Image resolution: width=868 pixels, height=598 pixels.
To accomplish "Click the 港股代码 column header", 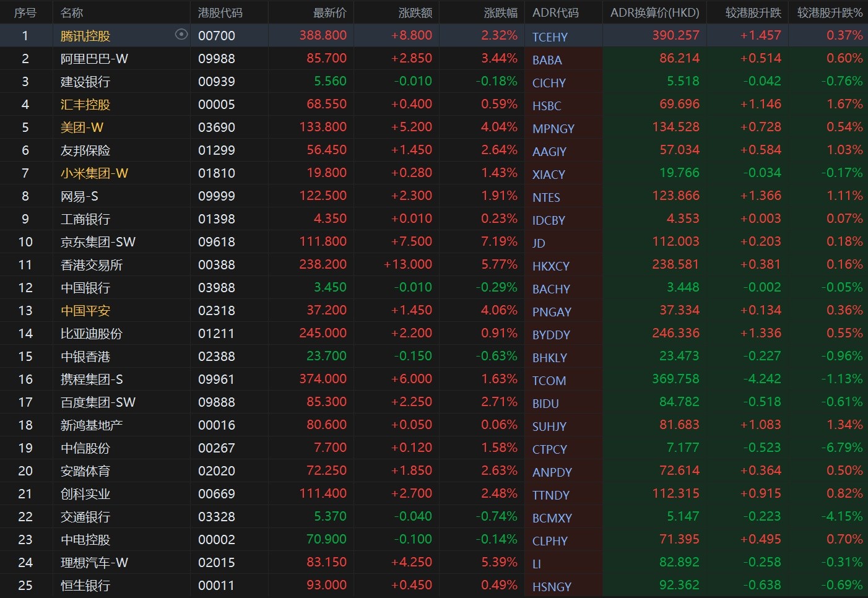I will coord(220,12).
